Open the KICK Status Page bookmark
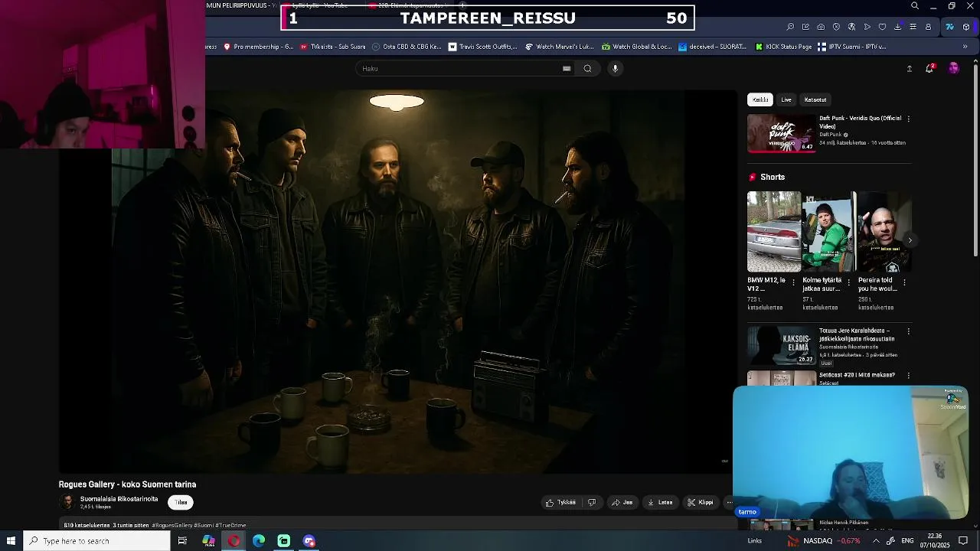Image resolution: width=980 pixels, height=551 pixels. (783, 47)
